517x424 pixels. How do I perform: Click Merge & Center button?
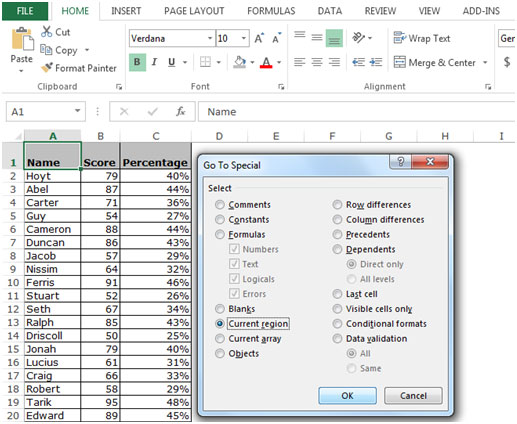434,62
